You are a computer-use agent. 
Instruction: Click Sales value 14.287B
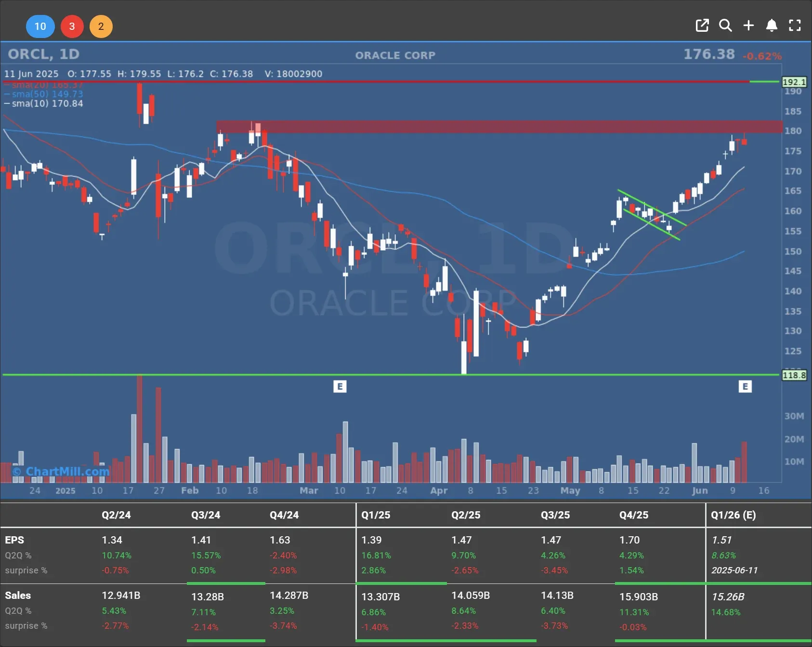point(289,595)
